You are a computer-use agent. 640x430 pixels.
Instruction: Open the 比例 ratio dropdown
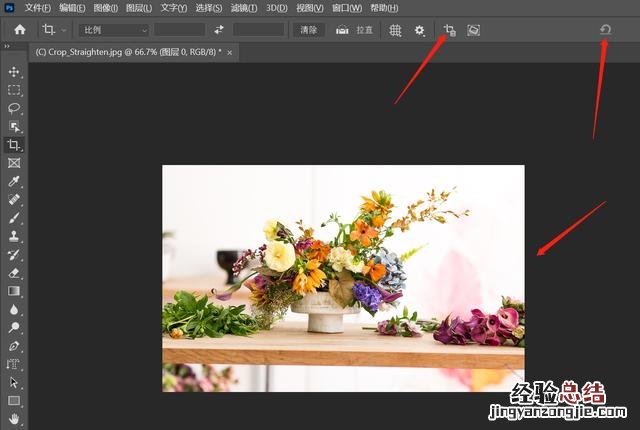click(115, 30)
